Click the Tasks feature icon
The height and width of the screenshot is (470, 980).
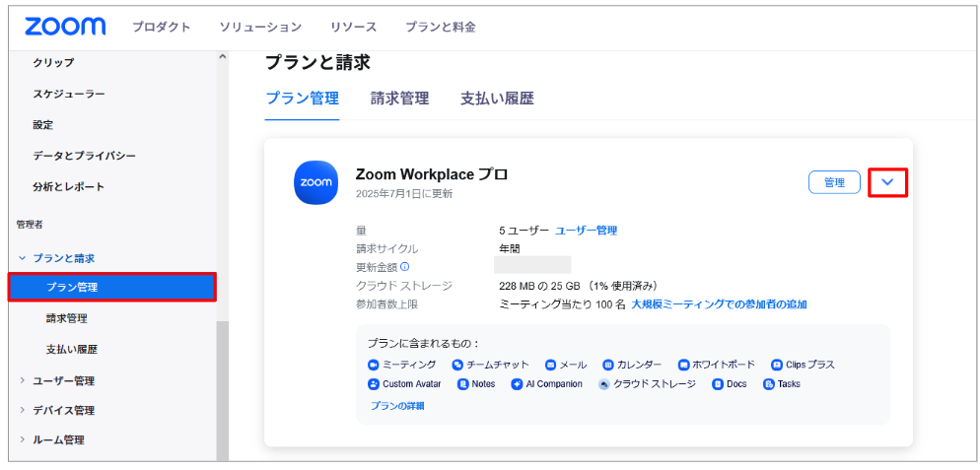click(x=769, y=383)
